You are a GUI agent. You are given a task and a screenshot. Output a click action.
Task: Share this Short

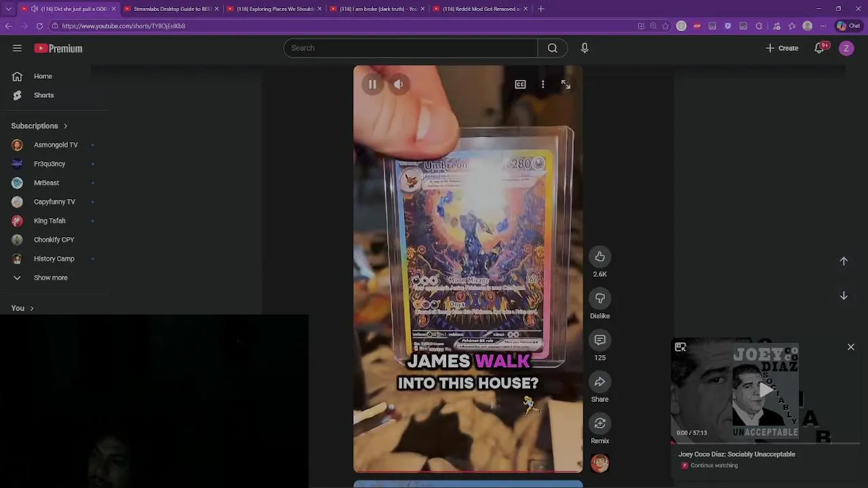599,382
